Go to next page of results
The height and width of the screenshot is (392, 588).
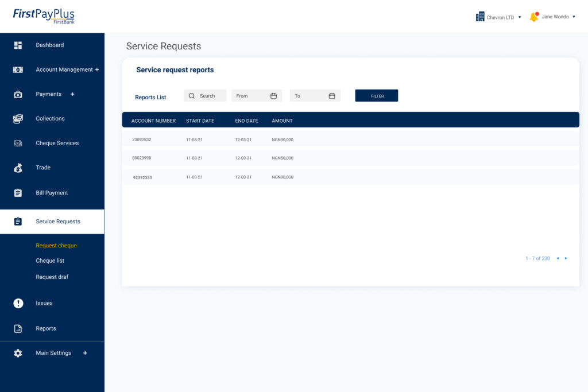[566, 258]
